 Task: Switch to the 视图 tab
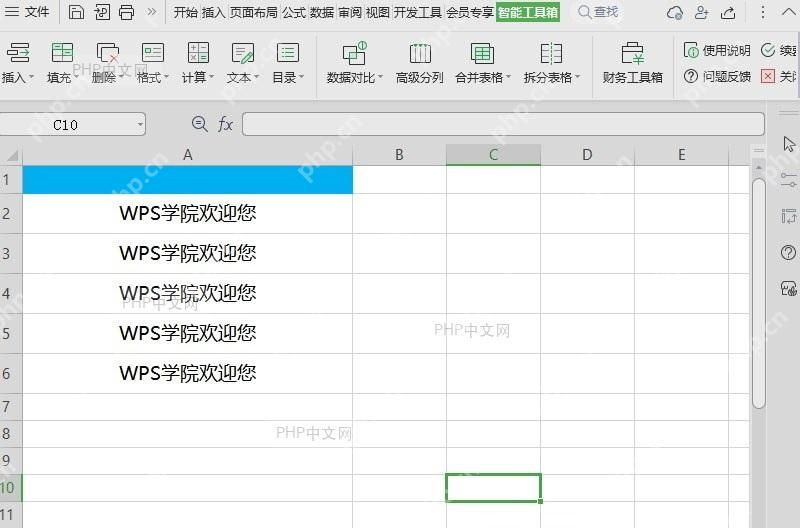[378, 12]
